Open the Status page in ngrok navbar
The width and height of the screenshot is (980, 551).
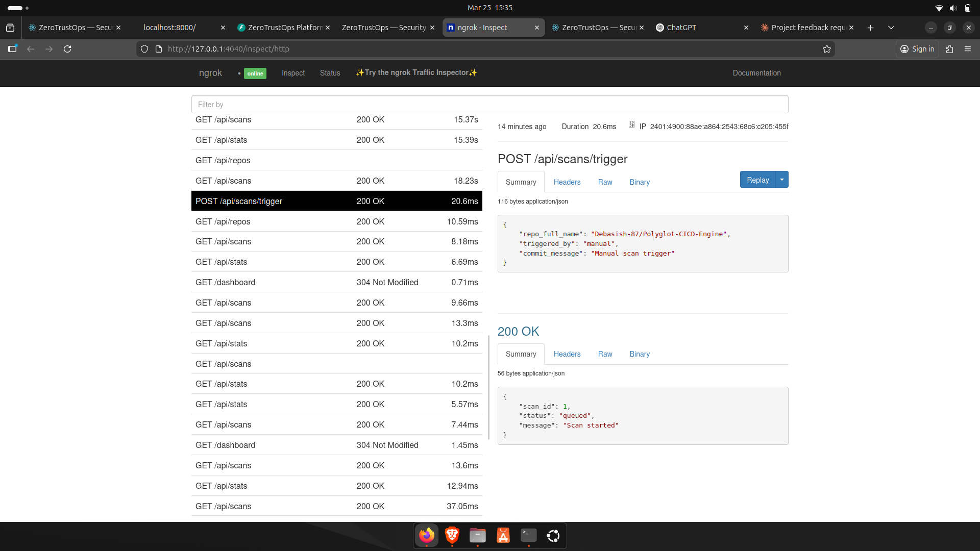(x=330, y=73)
